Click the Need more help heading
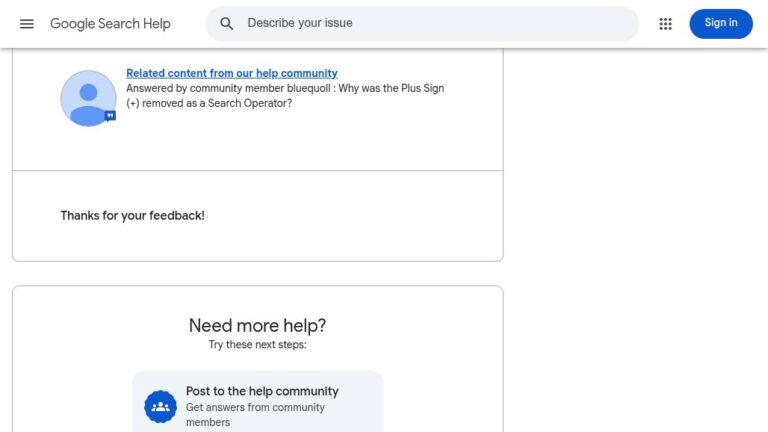This screenshot has width=768, height=432. 258,326
